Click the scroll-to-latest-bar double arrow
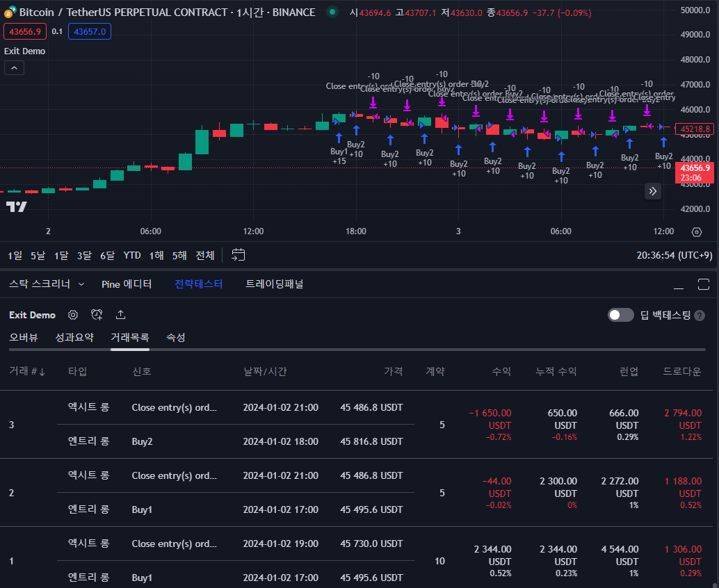Image resolution: width=719 pixels, height=588 pixels. click(653, 191)
